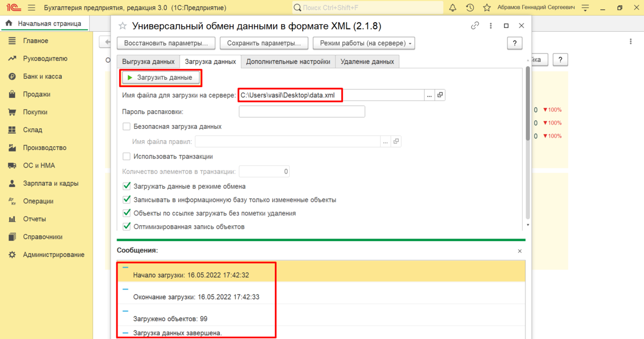
Task: Open the 1C hamburger main menu
Action: coord(31,8)
